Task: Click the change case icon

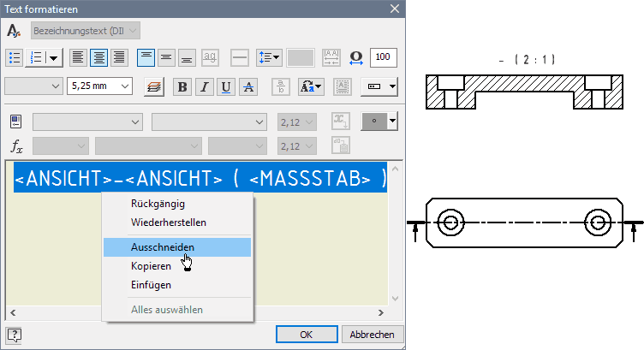Action: click(311, 86)
